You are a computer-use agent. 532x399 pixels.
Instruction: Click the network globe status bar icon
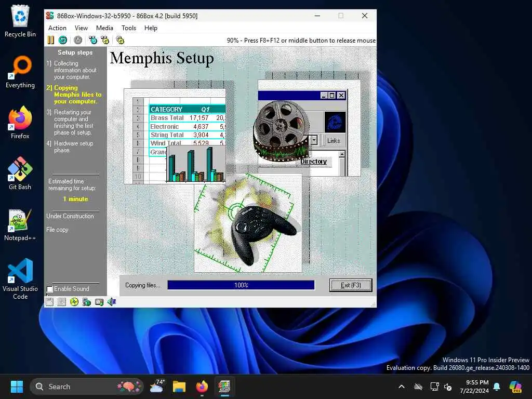87,302
